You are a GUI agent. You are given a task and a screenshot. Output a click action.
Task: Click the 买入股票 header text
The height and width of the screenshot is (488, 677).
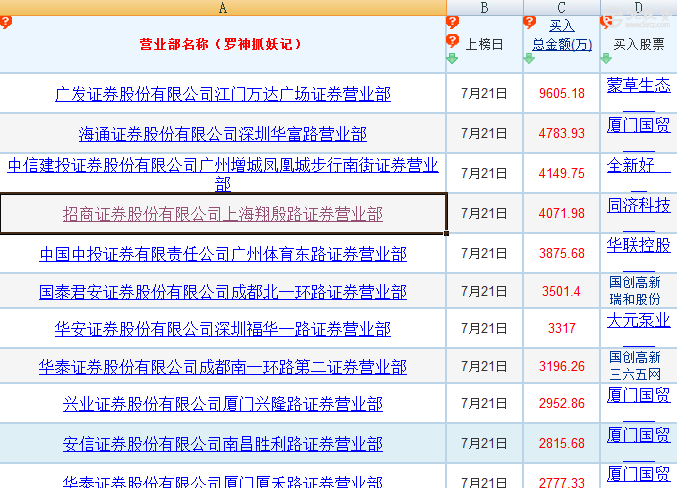pos(639,44)
